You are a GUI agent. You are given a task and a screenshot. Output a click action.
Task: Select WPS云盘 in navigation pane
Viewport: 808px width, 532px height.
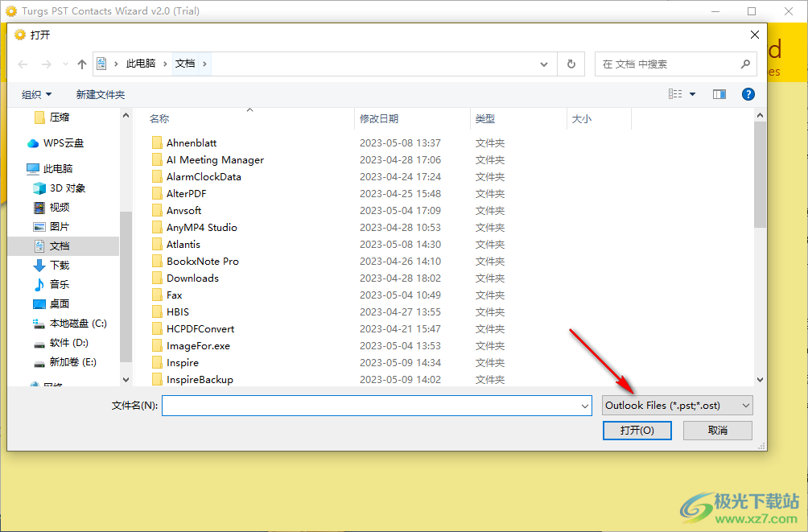click(56, 142)
